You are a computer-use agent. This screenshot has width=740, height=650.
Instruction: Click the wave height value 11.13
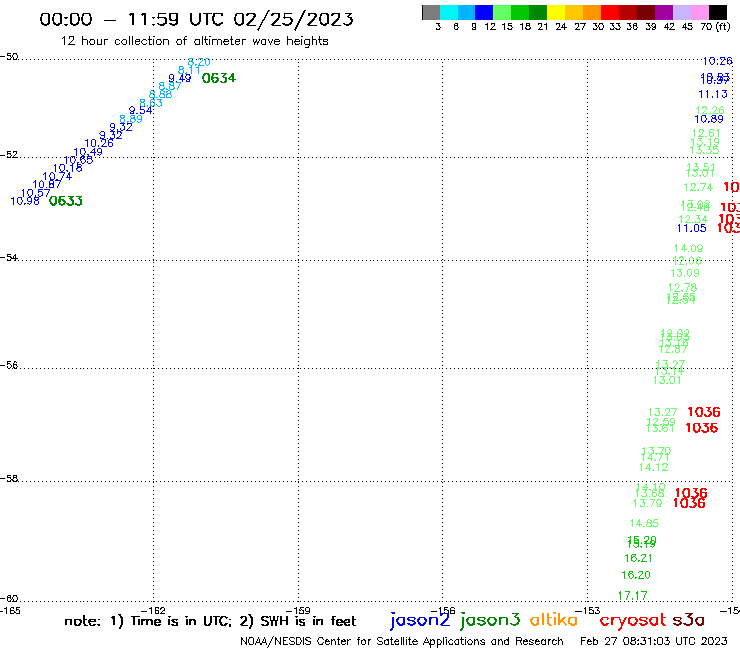[x=713, y=94]
